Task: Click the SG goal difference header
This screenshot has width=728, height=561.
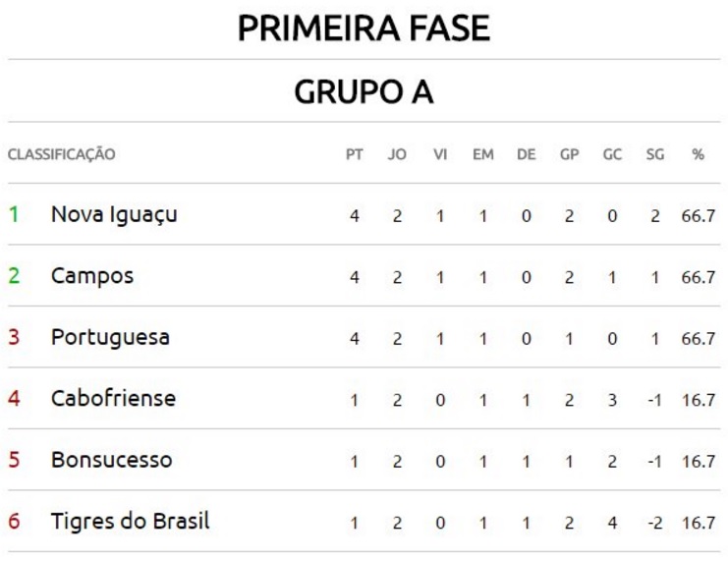Action: pos(654,154)
